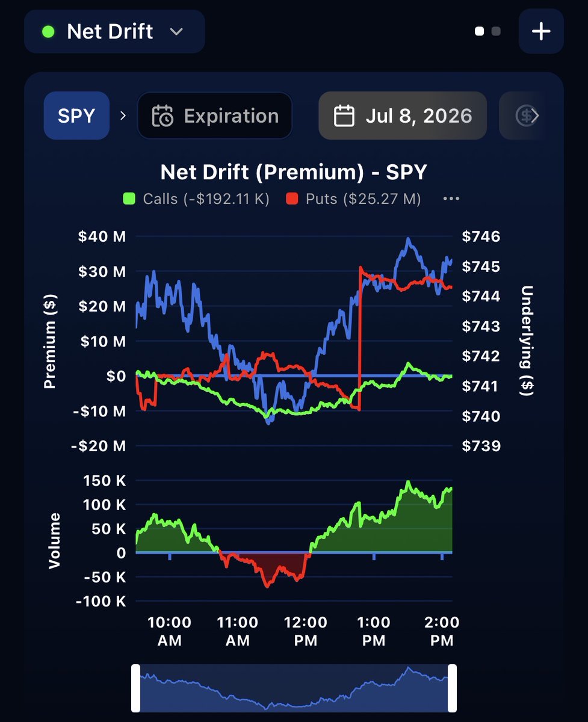Click the calendar icon beside Jul 8, 2026
The height and width of the screenshot is (722, 588).
click(x=344, y=116)
